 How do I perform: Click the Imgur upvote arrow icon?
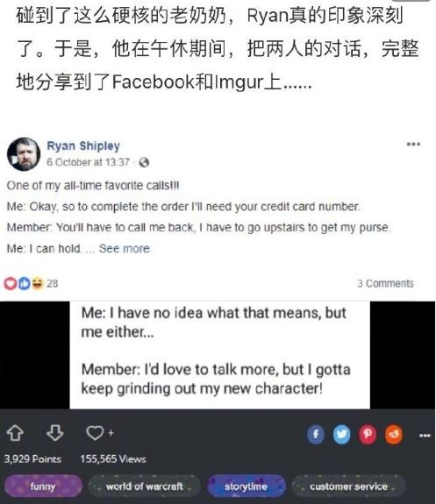[15, 433]
